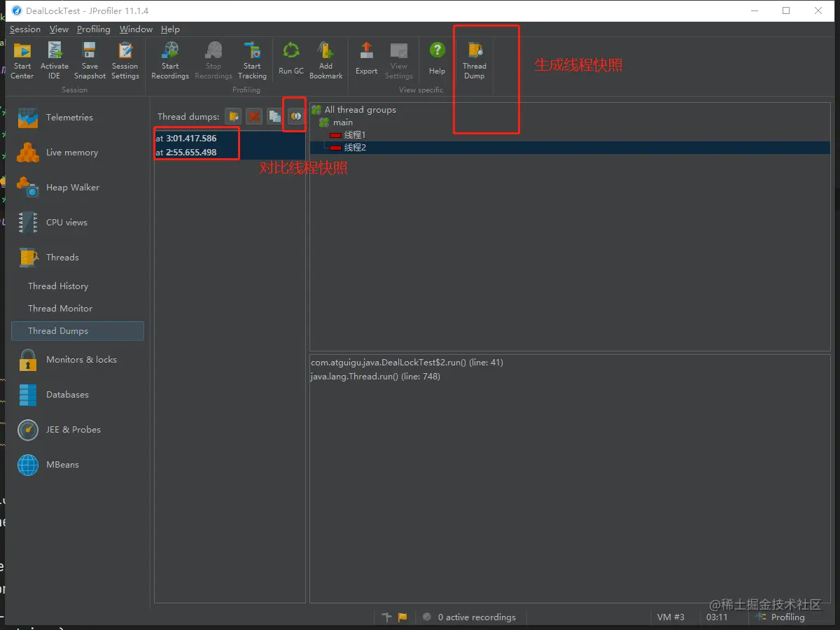Screen dimensions: 840x630
Task: Open the Session menu
Action: point(25,29)
